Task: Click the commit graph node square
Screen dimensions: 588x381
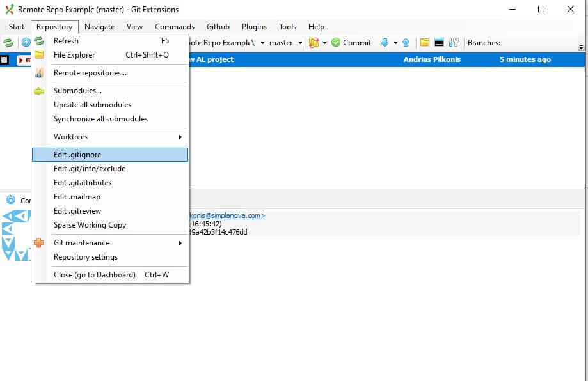Action: [x=4, y=59]
